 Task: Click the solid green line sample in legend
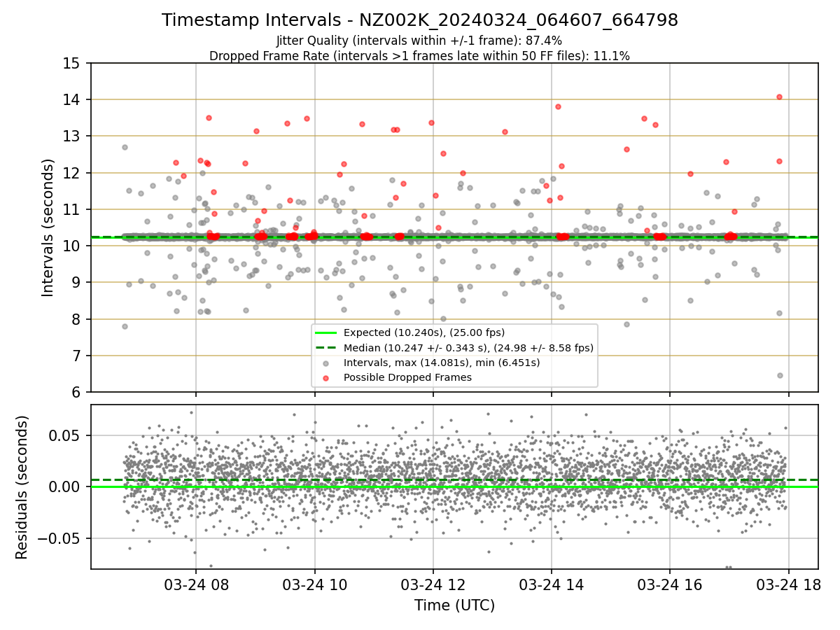pyautogui.click(x=325, y=332)
